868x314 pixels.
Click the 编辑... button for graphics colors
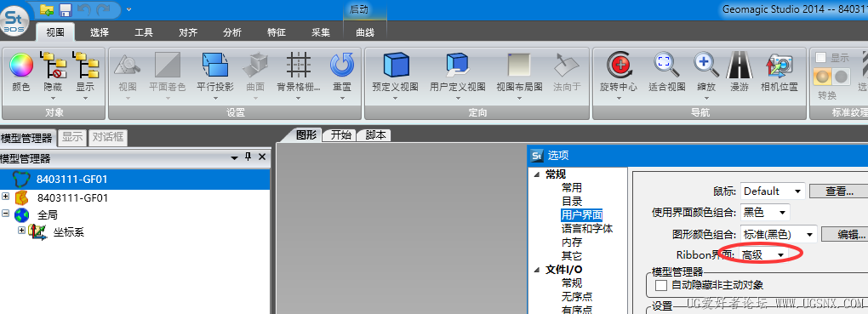pos(845,234)
